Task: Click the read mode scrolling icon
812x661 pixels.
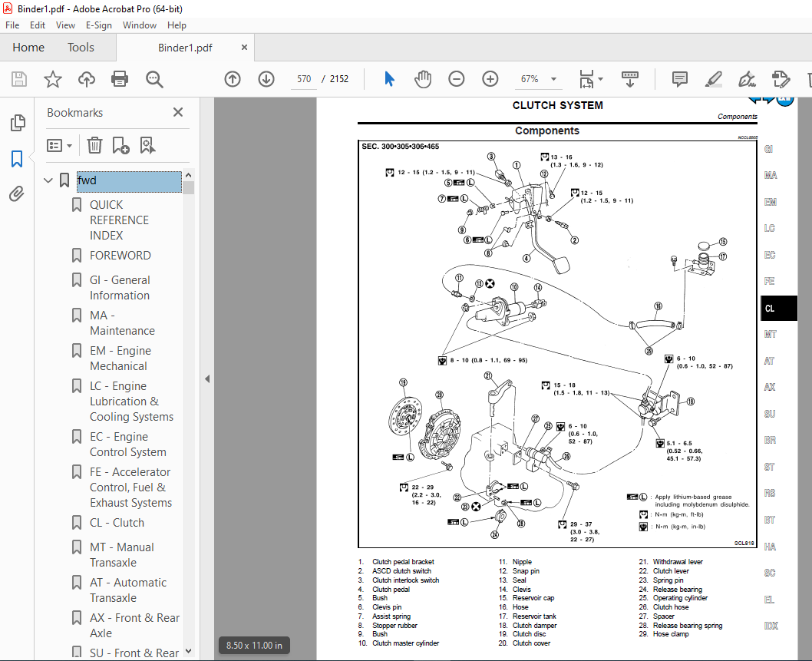Action: [629, 79]
